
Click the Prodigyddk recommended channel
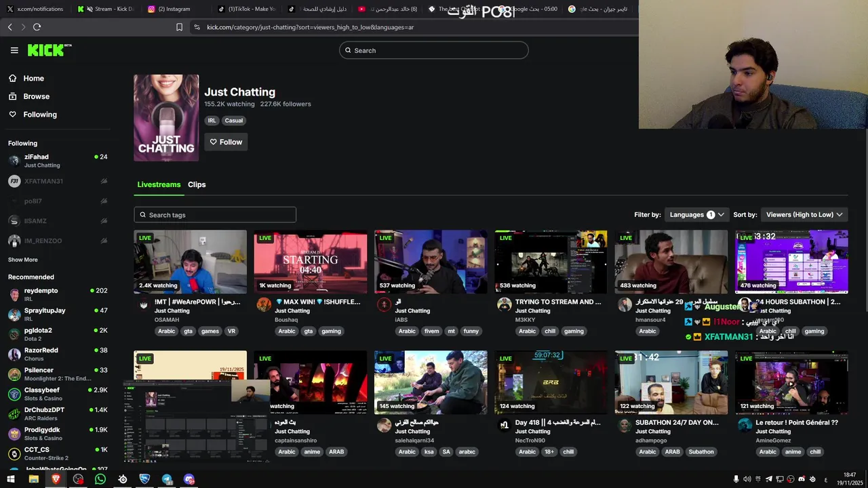pos(58,433)
